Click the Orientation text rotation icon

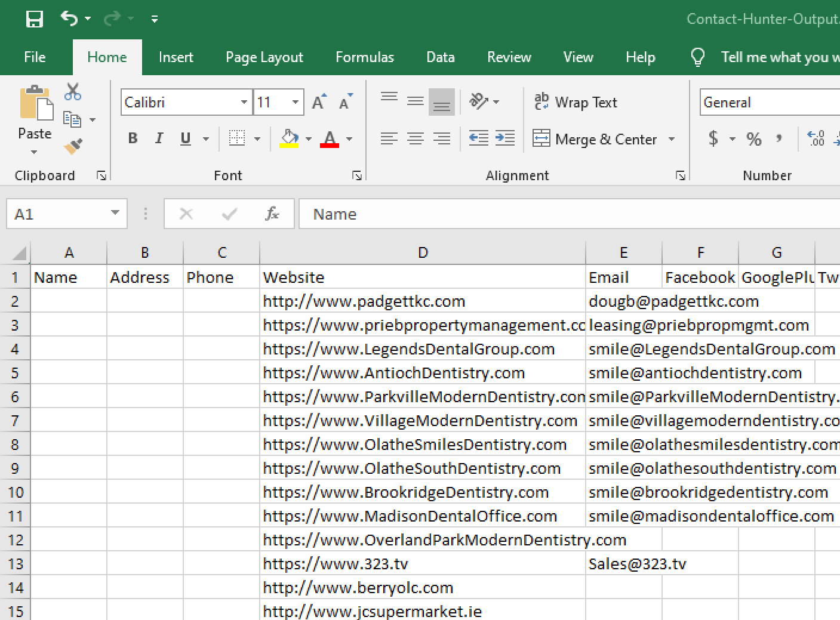pos(479,101)
